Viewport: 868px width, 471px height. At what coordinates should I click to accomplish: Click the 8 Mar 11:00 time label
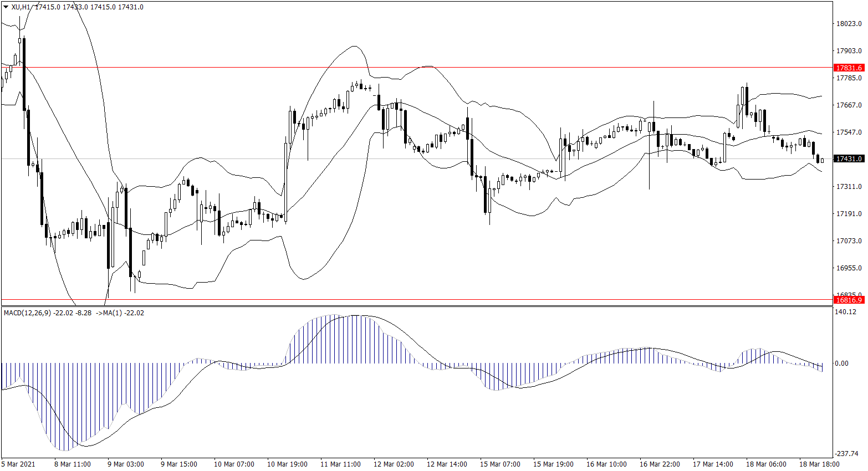pyautogui.click(x=72, y=464)
